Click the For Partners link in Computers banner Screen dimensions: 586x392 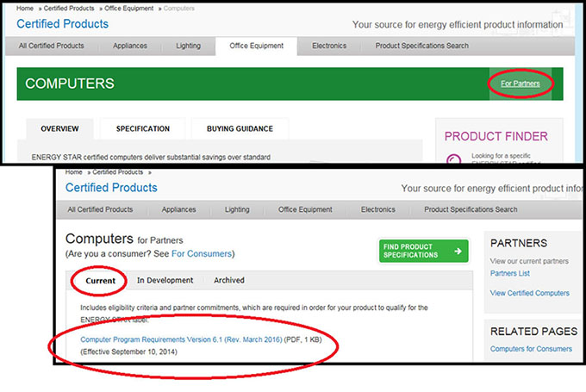tap(521, 84)
